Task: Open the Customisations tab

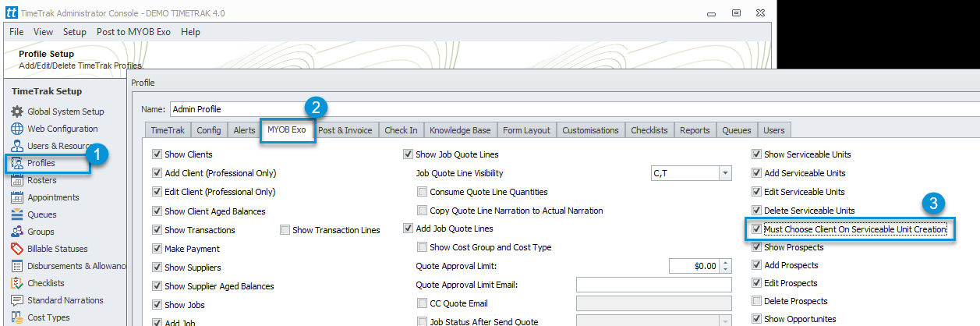Action: 590,130
